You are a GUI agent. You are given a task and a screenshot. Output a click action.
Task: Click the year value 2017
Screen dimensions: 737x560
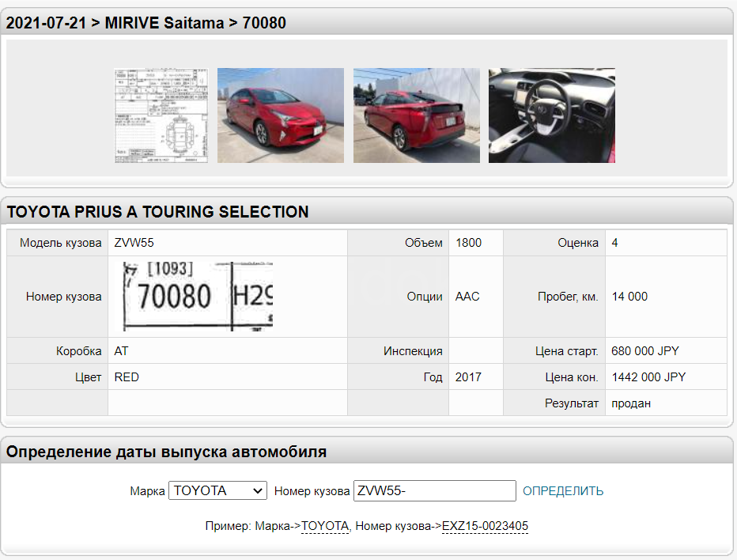pos(468,377)
